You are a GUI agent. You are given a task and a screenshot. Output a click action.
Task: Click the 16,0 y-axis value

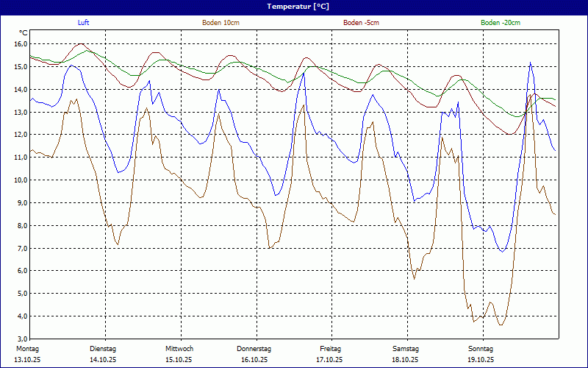tap(20, 44)
